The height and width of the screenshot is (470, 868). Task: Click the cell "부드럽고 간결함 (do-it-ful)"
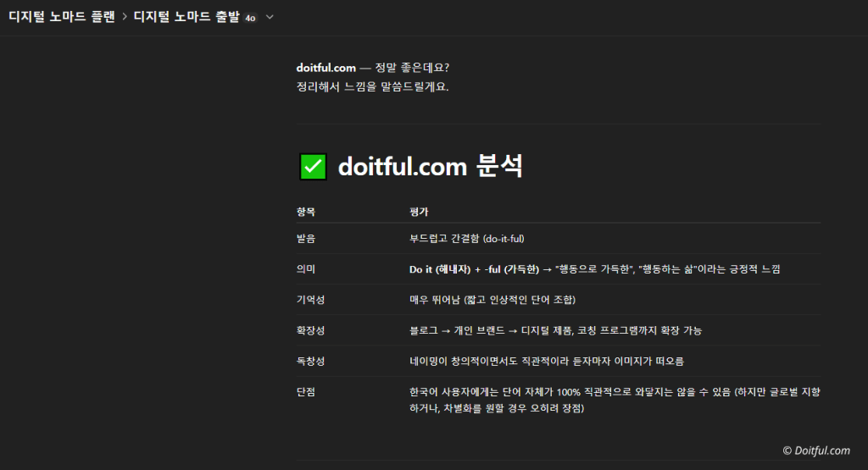(467, 238)
